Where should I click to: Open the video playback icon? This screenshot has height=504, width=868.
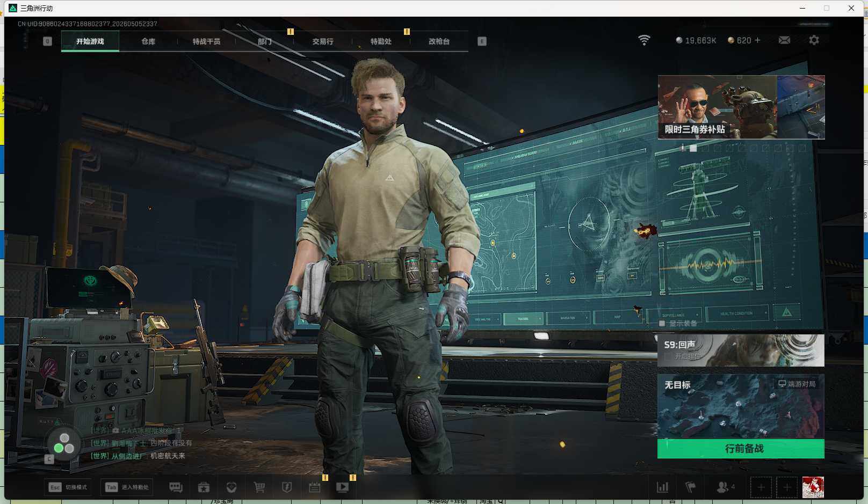pos(342,487)
